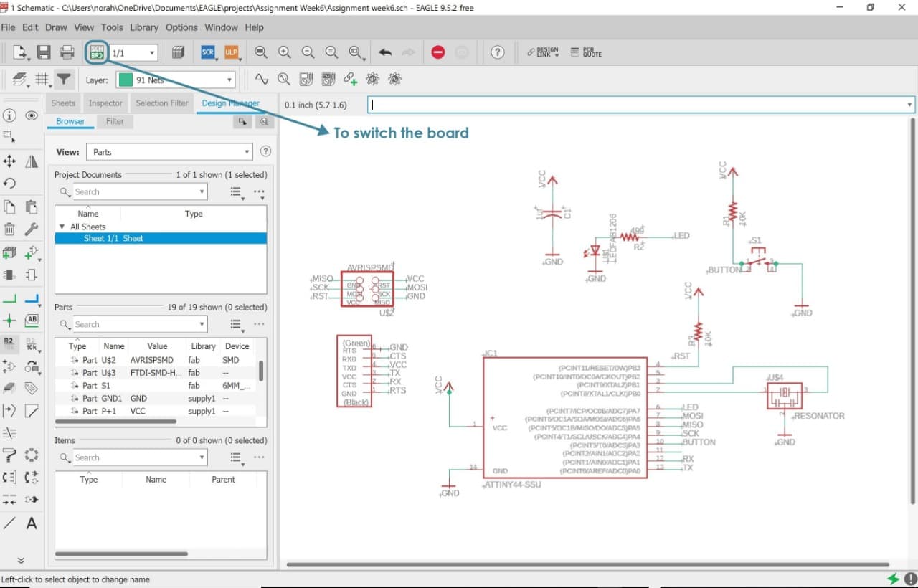918x588 pixels.
Task: Click the Grid settings icon
Action: [42, 80]
